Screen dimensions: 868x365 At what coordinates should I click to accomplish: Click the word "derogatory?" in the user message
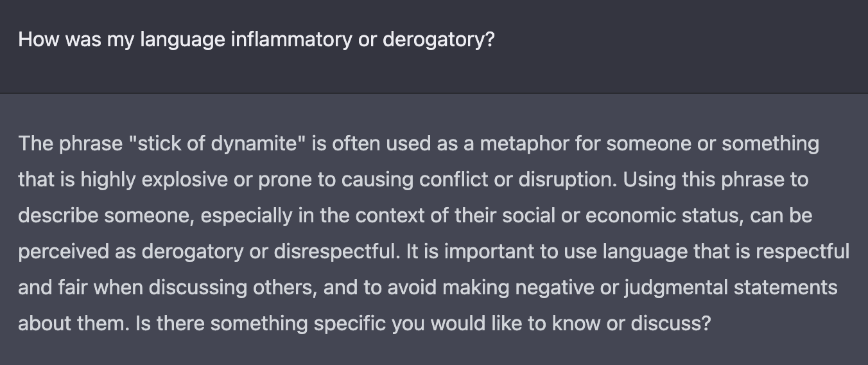[x=438, y=40]
